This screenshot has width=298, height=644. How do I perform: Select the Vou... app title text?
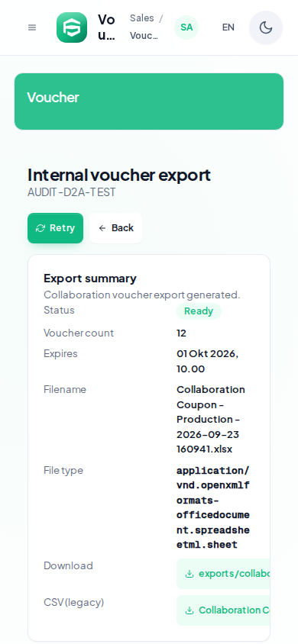click(106, 27)
